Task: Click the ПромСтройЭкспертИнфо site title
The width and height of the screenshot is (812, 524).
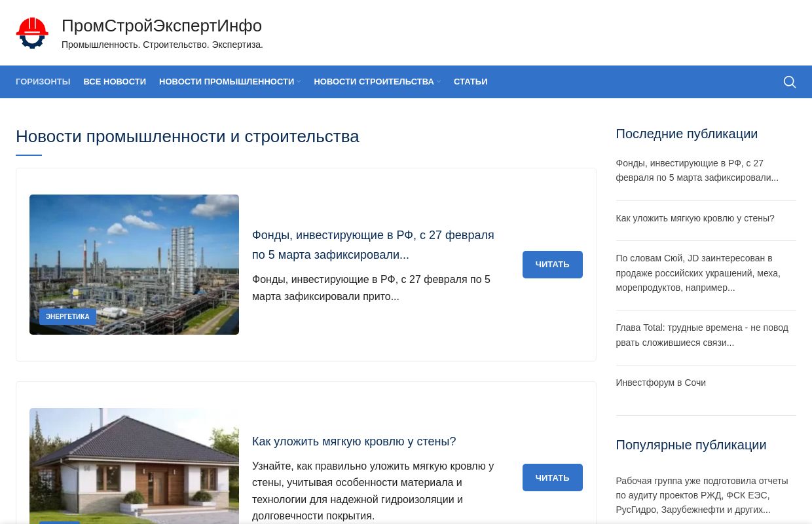Action: 161,26
